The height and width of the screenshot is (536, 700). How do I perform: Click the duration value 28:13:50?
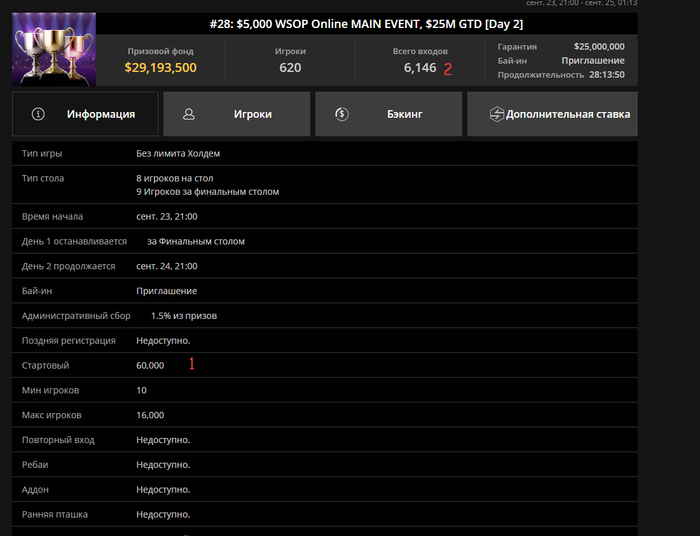[607, 75]
